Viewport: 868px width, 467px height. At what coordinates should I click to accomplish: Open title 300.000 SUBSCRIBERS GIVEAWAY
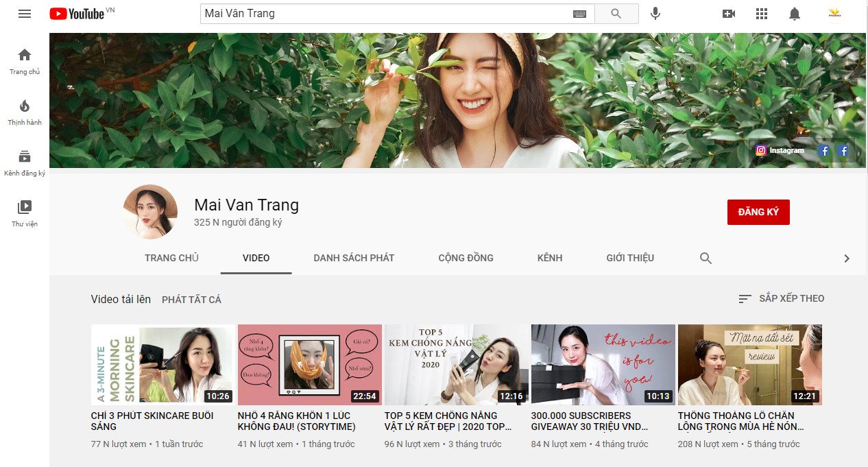coord(590,421)
